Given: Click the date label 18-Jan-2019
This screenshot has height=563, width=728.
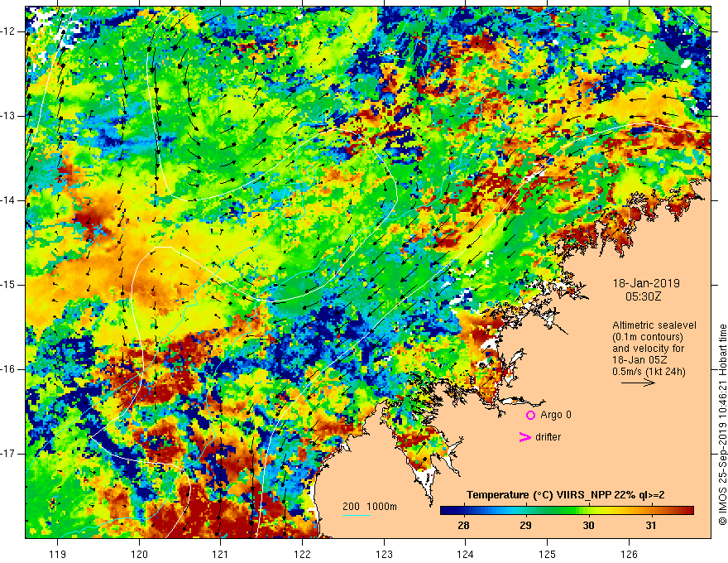Looking at the screenshot, I should pos(646,283).
